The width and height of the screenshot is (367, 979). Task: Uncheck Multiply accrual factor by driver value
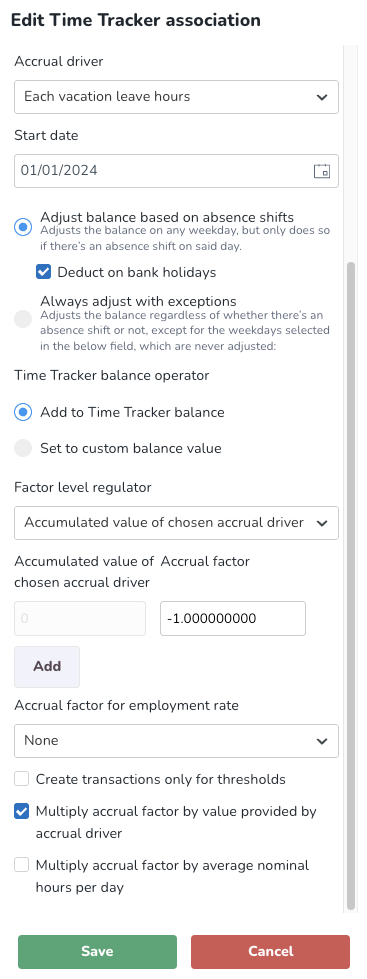coord(22,812)
